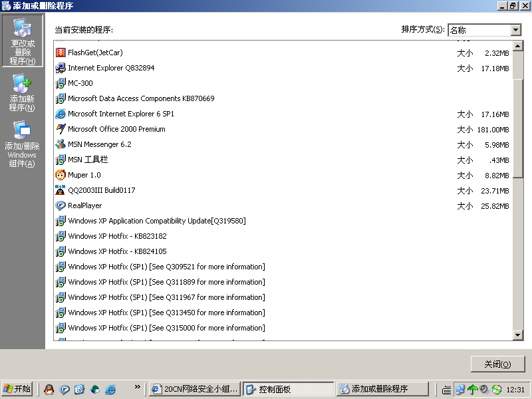This screenshot has width=532, height=399.
Task: Select Windows XP Hotfix Q311967 entry
Action: (167, 297)
